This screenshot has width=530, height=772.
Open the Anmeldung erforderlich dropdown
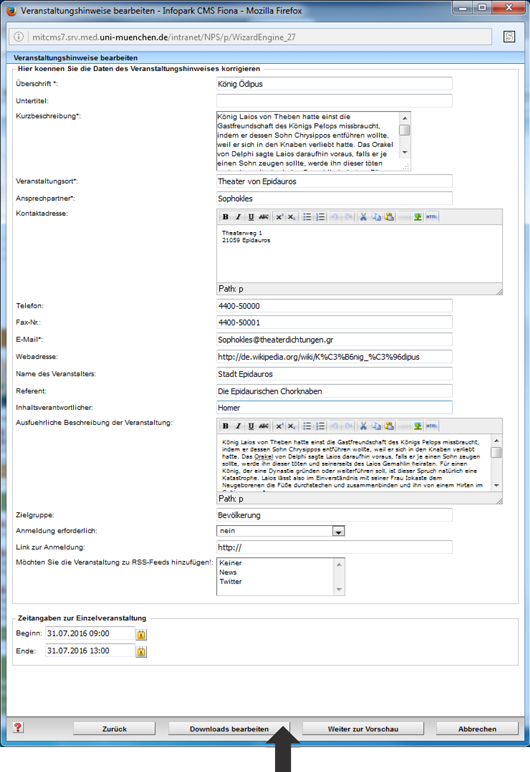tap(338, 531)
